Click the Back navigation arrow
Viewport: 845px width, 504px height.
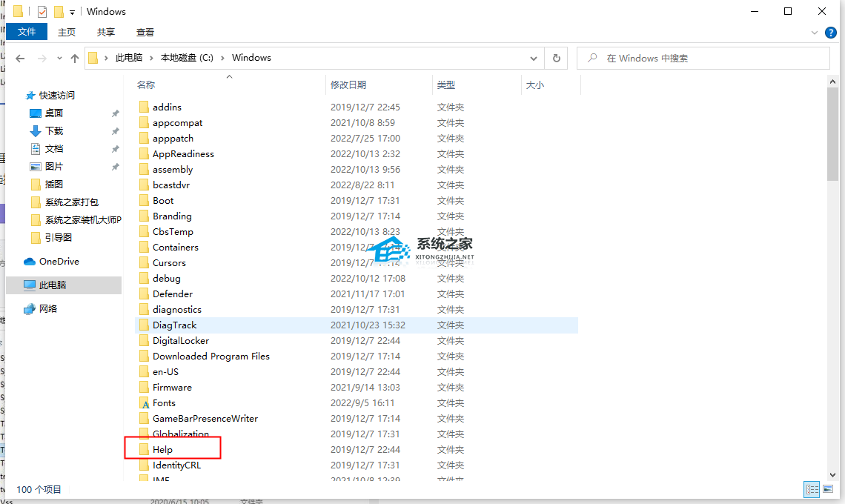coord(20,59)
